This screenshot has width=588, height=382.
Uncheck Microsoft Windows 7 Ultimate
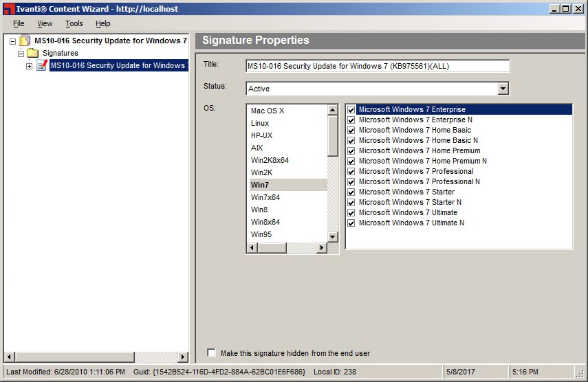pos(351,213)
